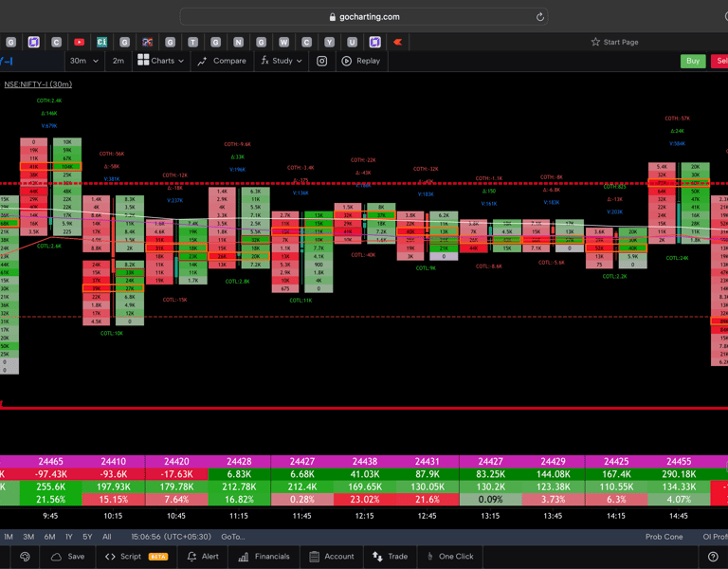Click the 9:45 time axis label

pyautogui.click(x=50, y=516)
